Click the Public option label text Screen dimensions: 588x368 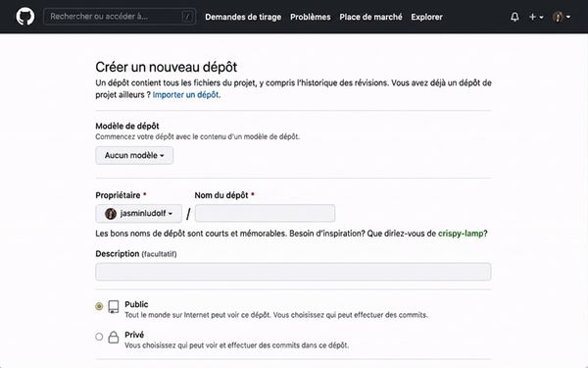pyautogui.click(x=136, y=304)
